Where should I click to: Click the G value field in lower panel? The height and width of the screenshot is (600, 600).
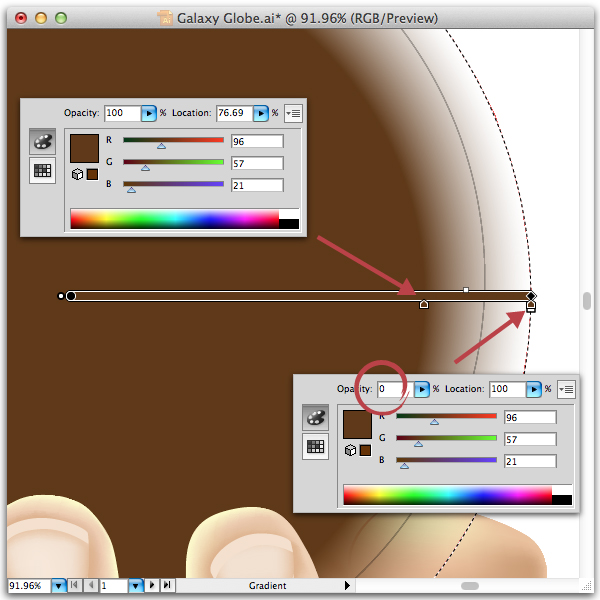coord(530,439)
